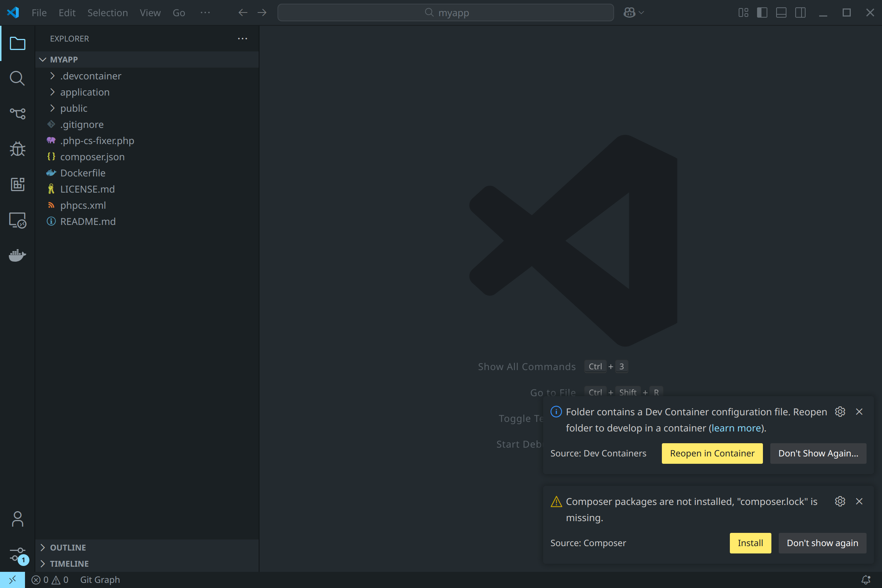Image resolution: width=882 pixels, height=588 pixels.
Task: Open the Selection menu
Action: tap(107, 13)
